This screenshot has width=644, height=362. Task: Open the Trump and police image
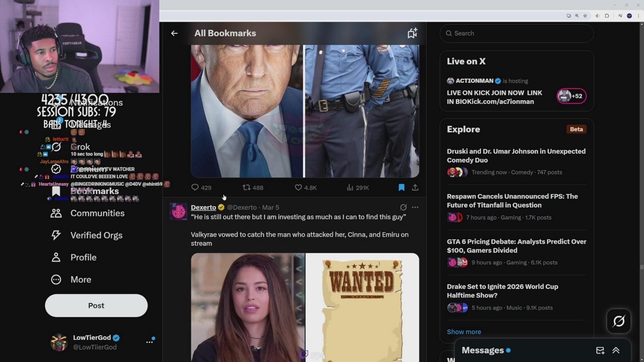(x=305, y=111)
